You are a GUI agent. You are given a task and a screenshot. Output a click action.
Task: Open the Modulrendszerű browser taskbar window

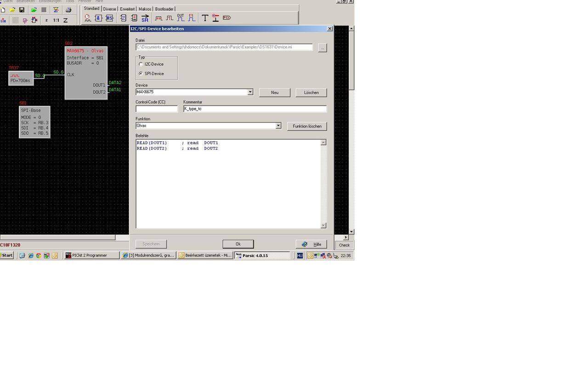click(148, 255)
